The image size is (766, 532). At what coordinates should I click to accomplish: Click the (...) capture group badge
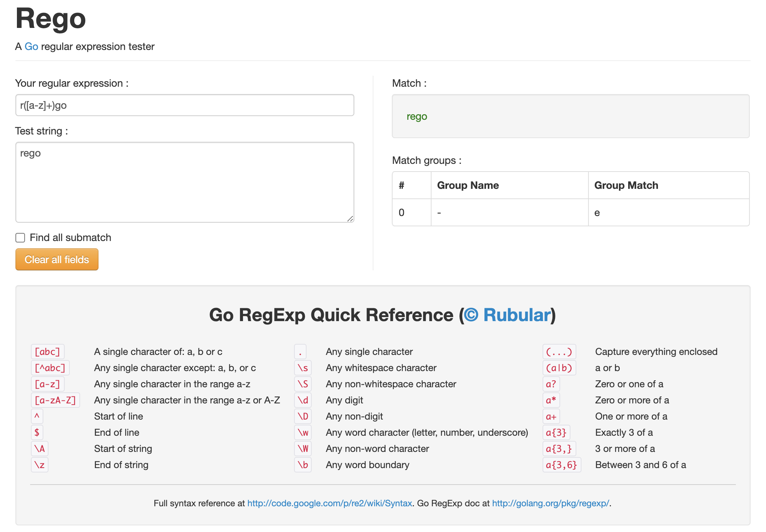559,352
